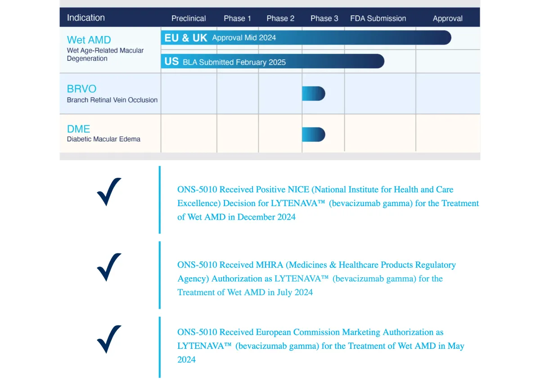
Task: Click the BRVO Phase 3 progress bar
Action: [x=313, y=94]
